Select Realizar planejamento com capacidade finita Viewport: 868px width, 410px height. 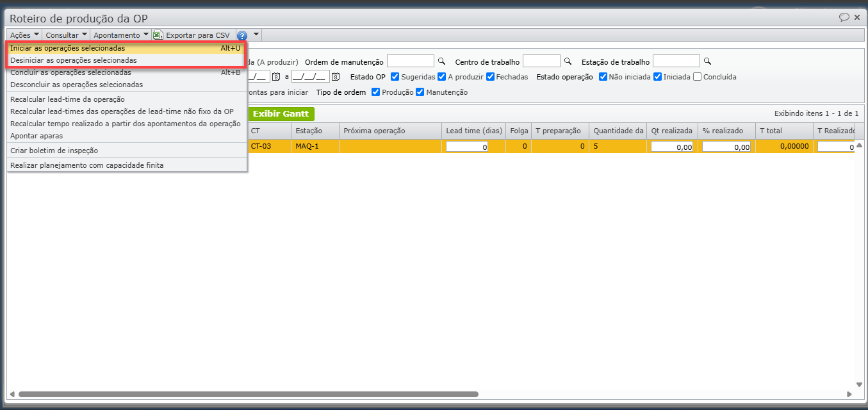tap(126, 165)
